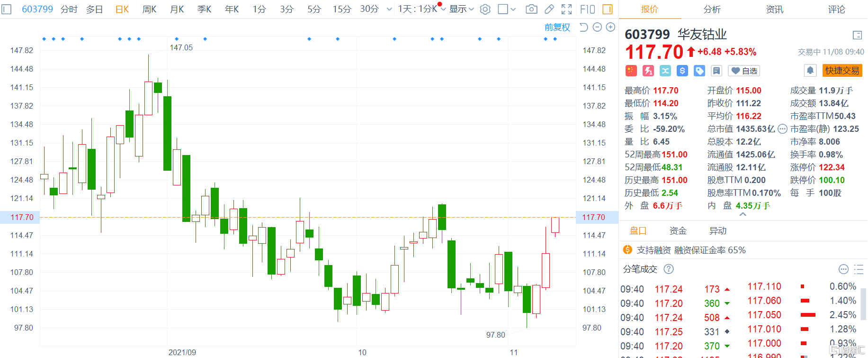Select the 周K weekly chart
Image resolution: width=868 pixels, height=358 pixels.
click(x=150, y=9)
